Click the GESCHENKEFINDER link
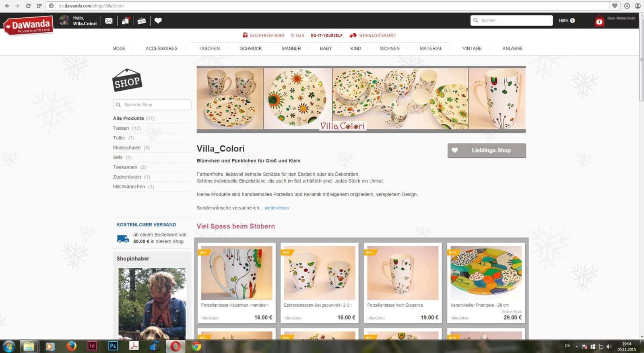This screenshot has height=353, width=644. [x=264, y=35]
